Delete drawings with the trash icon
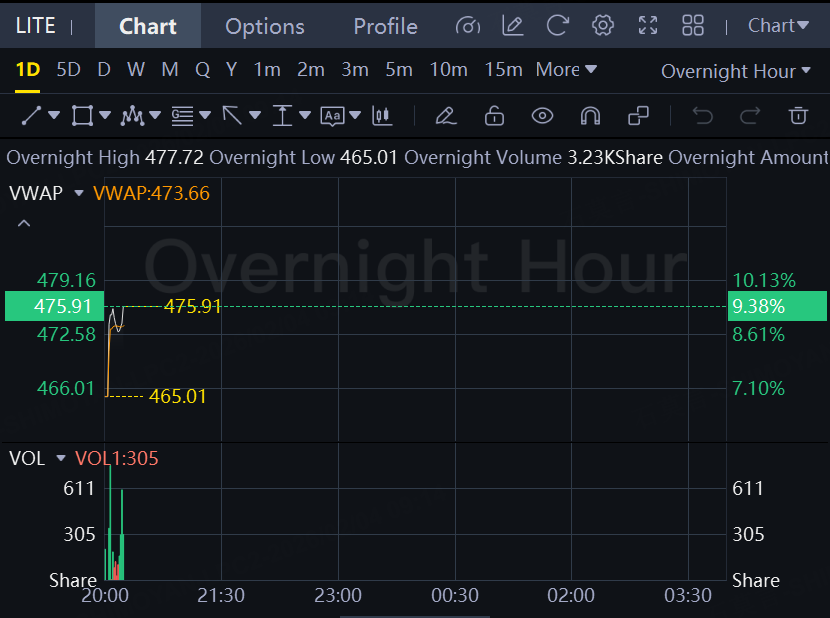 [x=798, y=115]
